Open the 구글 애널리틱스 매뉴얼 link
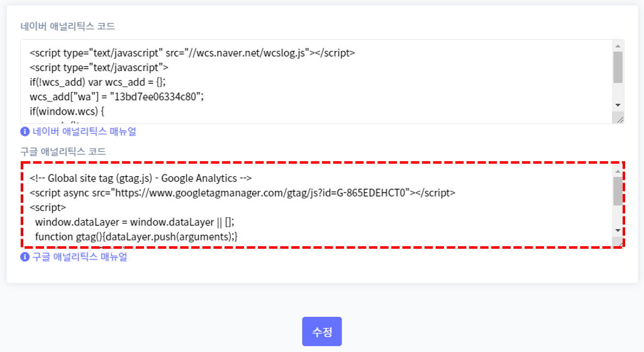644x352 pixels. 80,257
